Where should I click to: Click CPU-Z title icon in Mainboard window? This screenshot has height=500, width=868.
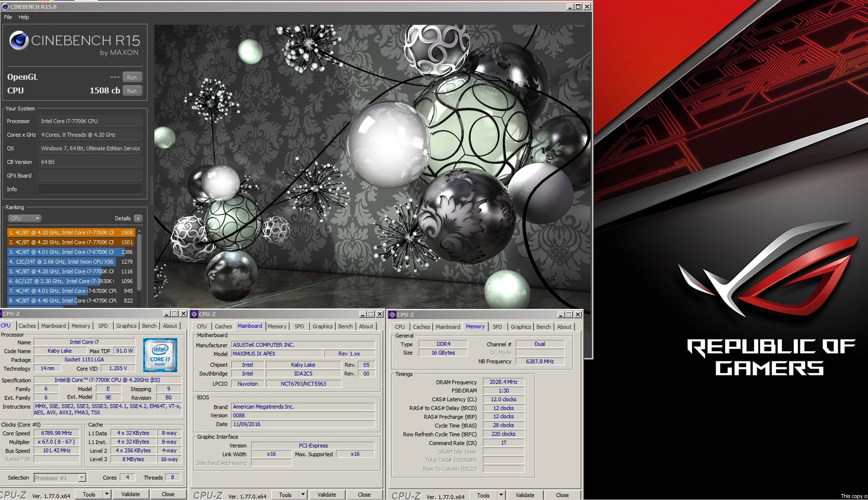pyautogui.click(x=195, y=314)
